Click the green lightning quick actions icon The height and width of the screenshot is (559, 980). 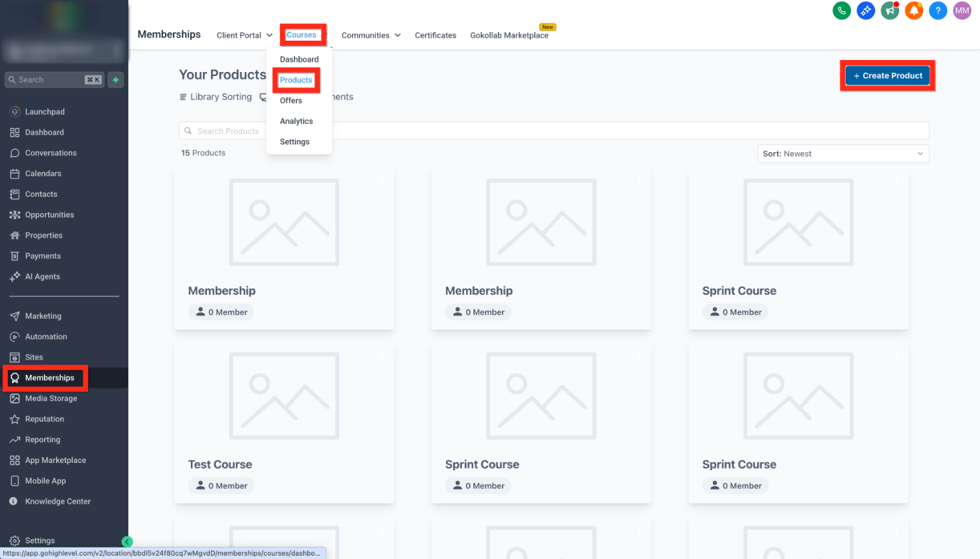[115, 79]
